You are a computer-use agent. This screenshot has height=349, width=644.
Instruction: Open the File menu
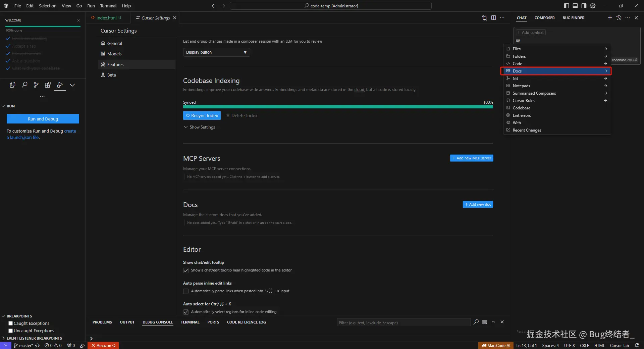(17, 6)
